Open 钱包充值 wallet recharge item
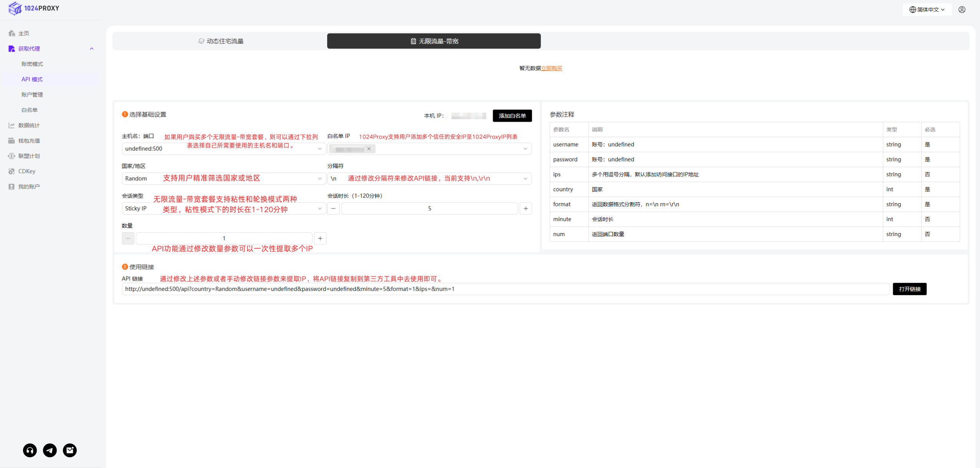 (x=29, y=141)
